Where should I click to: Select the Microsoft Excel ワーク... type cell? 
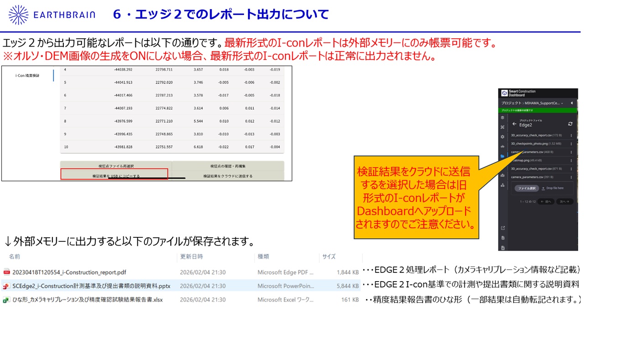(286, 300)
